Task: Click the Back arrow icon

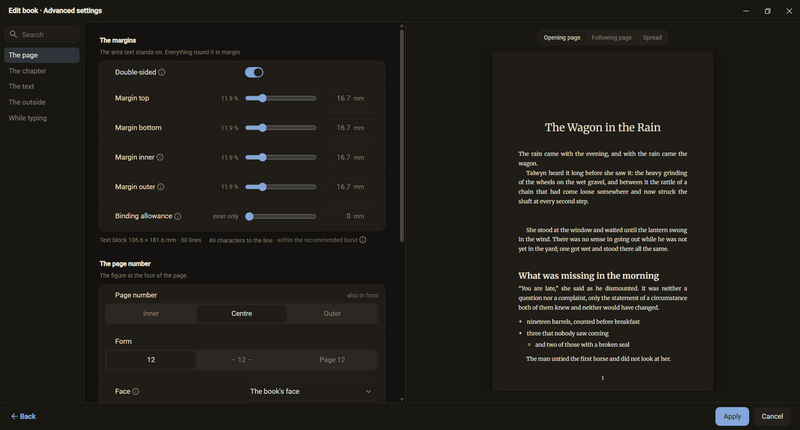Action: [x=14, y=416]
